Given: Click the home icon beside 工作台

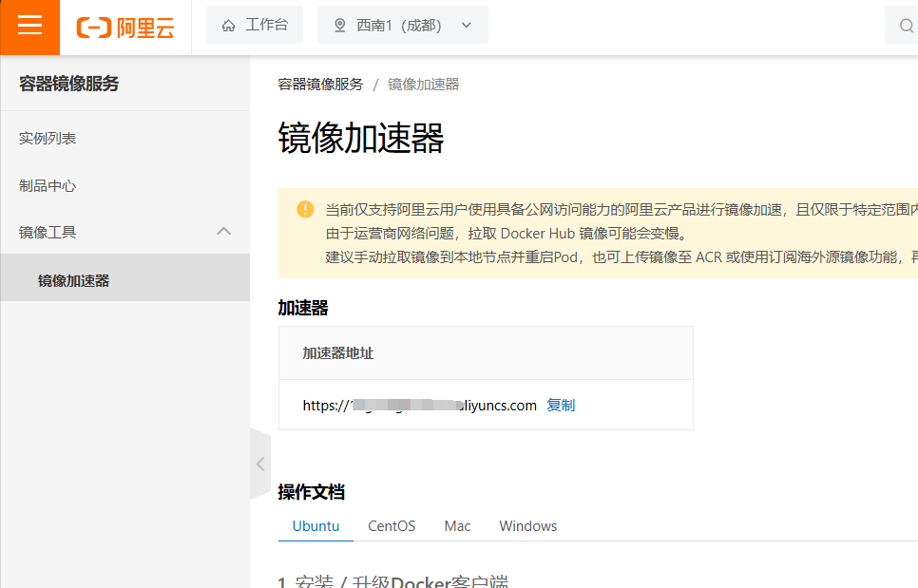Looking at the screenshot, I should point(228,26).
